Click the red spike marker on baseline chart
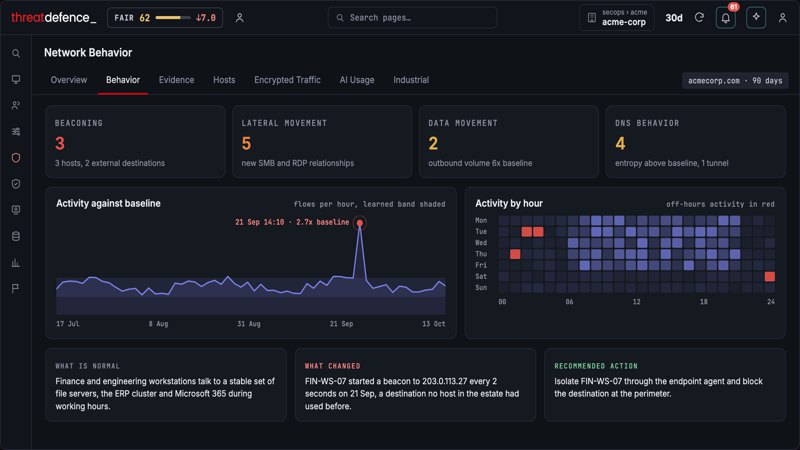Viewport: 800px width, 450px height. 360,223
